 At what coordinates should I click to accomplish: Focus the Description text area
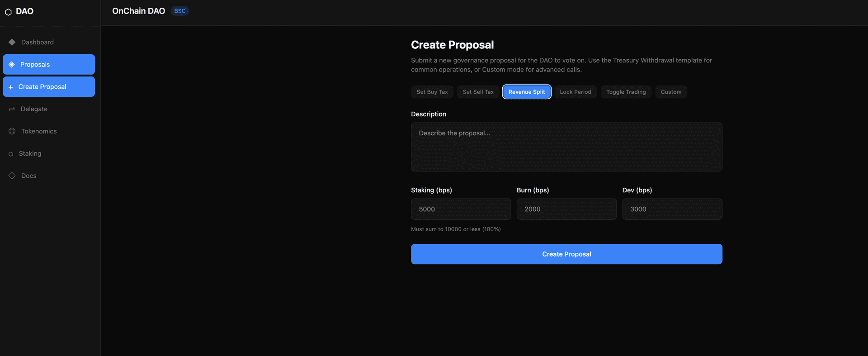[566, 147]
